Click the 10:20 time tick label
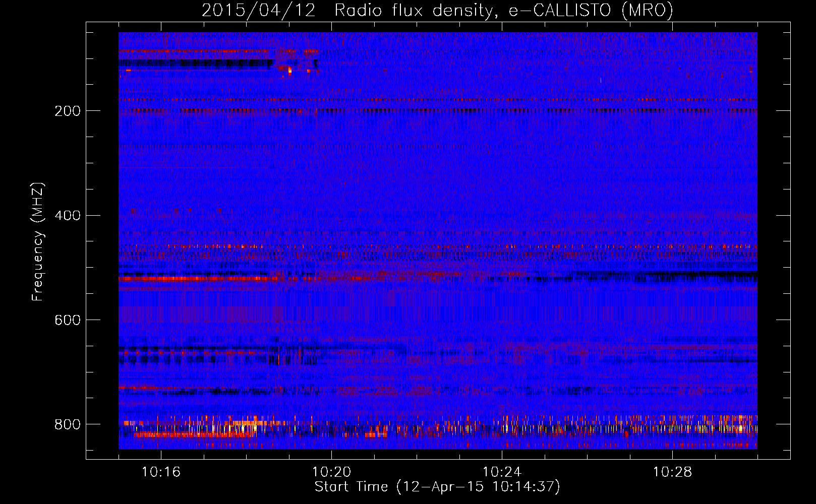Viewport: 816px width, 504px height. coord(331,472)
